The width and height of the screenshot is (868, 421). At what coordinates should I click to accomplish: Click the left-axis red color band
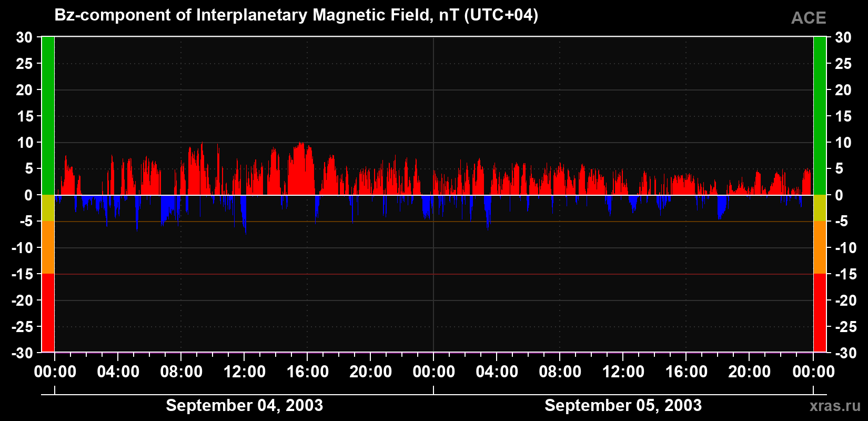[48, 313]
